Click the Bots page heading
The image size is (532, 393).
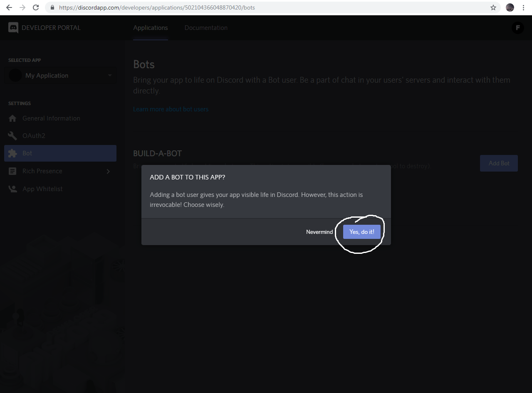[144, 64]
